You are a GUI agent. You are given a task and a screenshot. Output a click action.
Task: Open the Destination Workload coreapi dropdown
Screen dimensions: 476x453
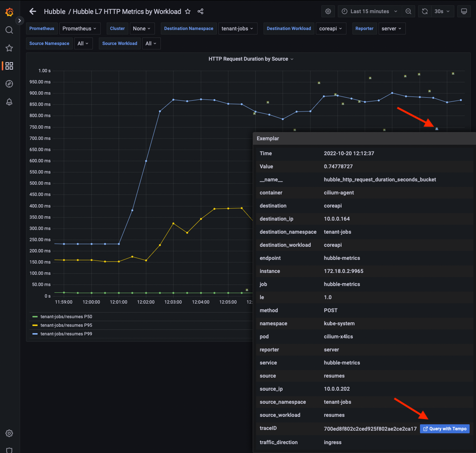[331, 28]
